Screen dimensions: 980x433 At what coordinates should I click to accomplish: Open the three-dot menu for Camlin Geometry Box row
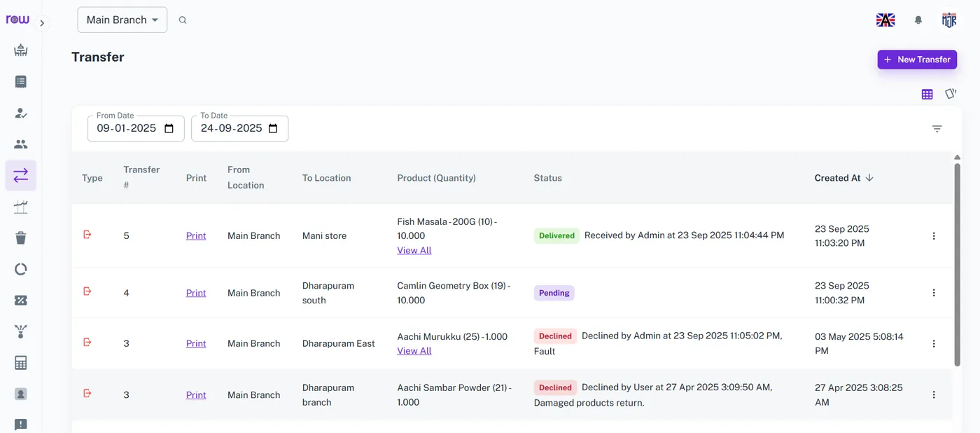(934, 293)
